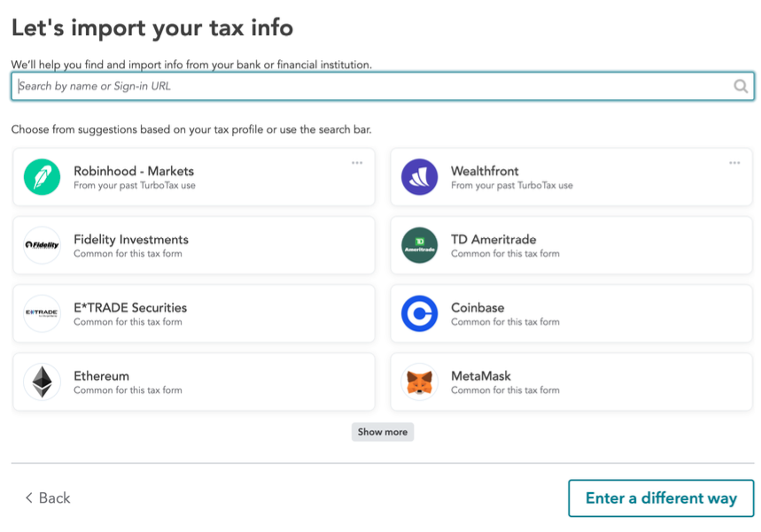The image size is (761, 532).
Task: Click 'From your past TurboTax use' under Wealthfront
Action: [x=512, y=185]
